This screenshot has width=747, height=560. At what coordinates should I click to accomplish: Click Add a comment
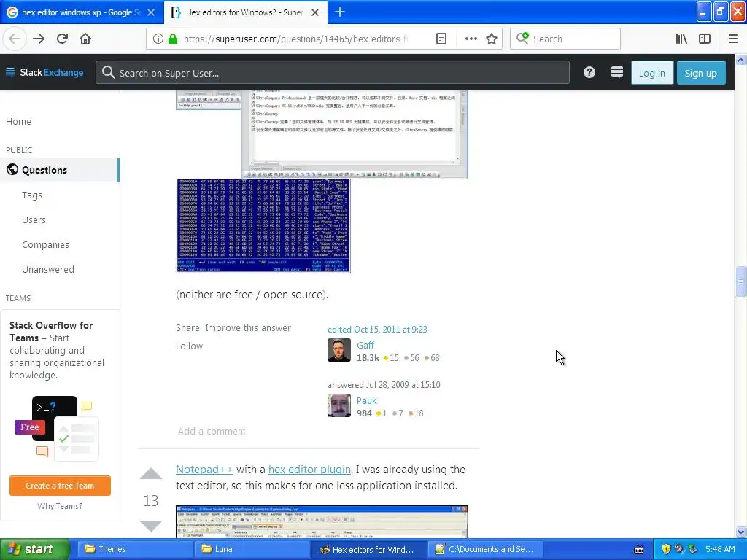coord(212,431)
